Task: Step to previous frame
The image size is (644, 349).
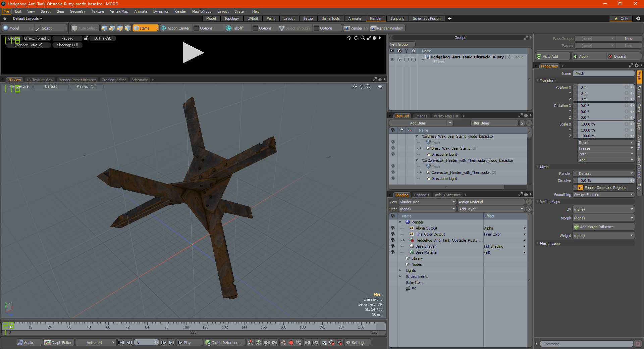Action: (x=129, y=343)
